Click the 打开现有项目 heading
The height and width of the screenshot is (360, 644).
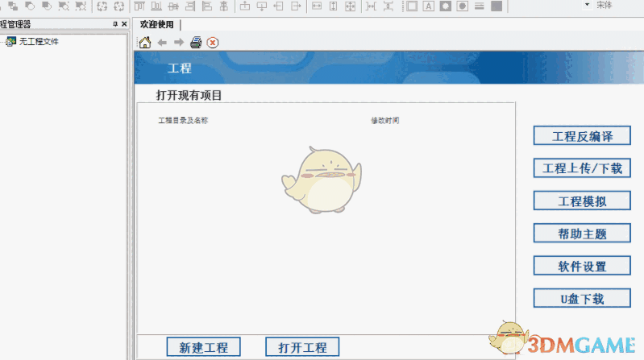(x=189, y=95)
